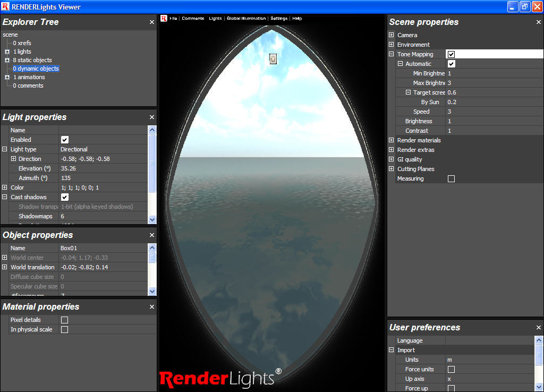Open the Help menu
544x392 pixels.
[x=297, y=19]
